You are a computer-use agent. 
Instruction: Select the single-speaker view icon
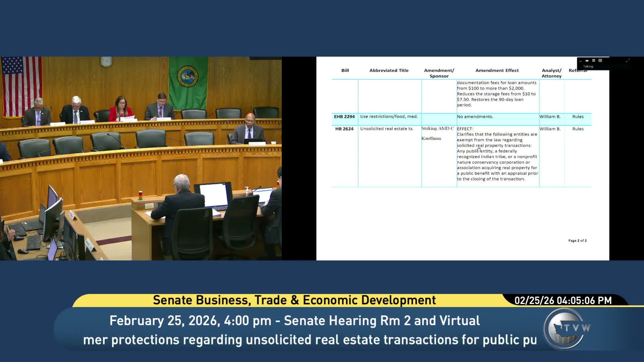coord(587,61)
